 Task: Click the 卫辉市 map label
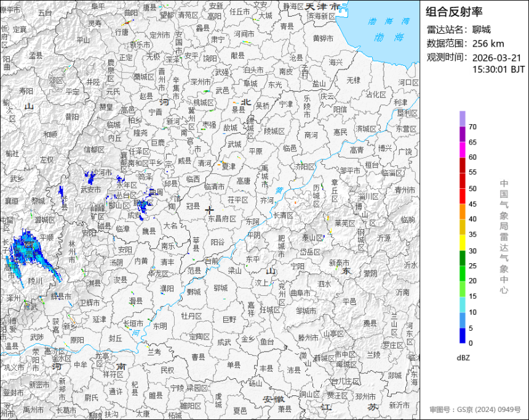(x=89, y=303)
